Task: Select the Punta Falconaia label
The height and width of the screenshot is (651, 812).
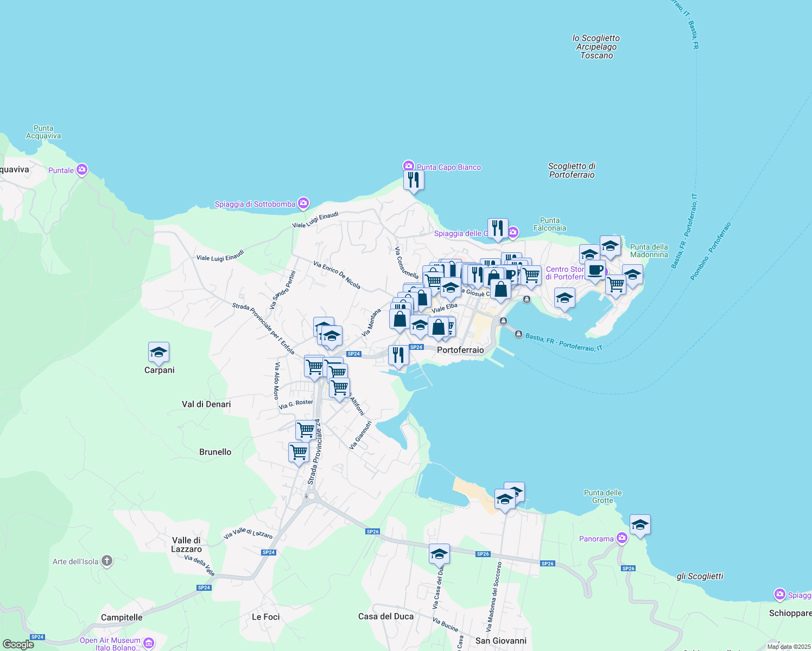Action: 550,224
